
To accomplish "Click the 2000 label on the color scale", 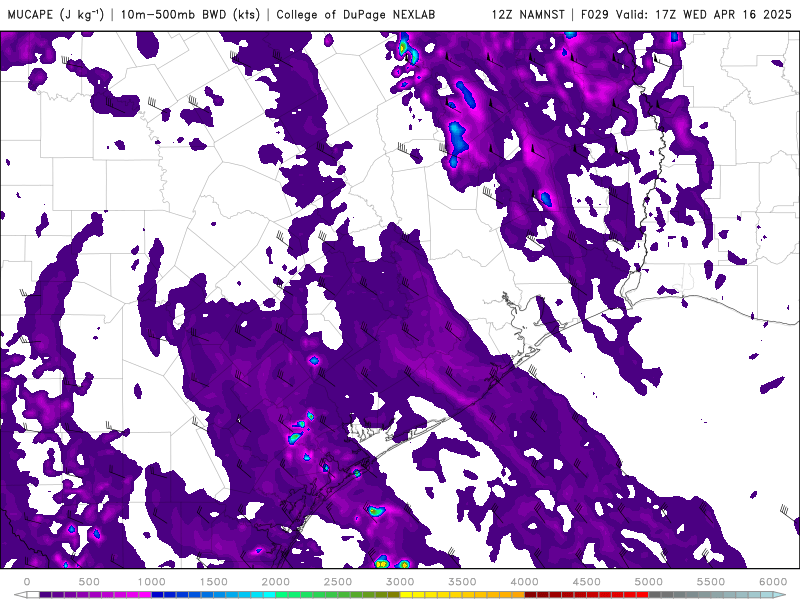I will [x=276, y=582].
